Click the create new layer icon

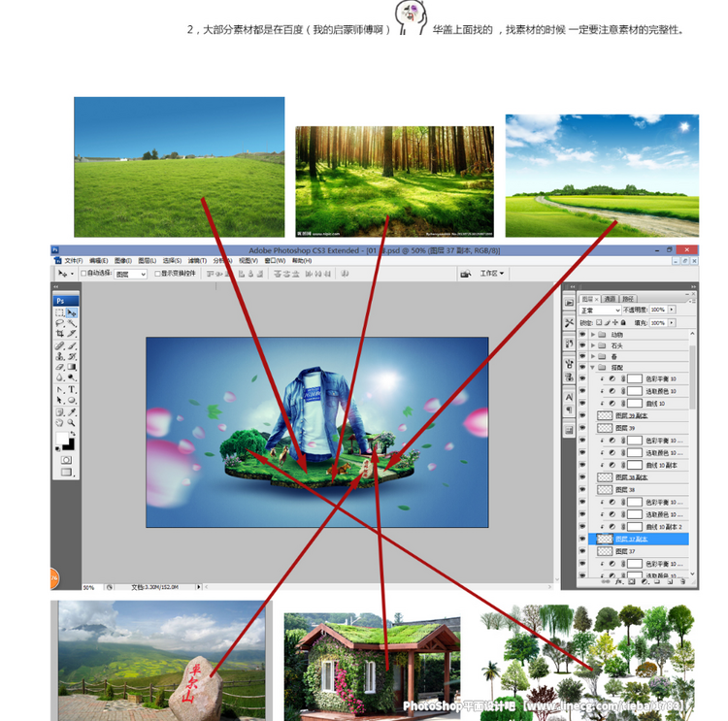pyautogui.click(x=670, y=581)
